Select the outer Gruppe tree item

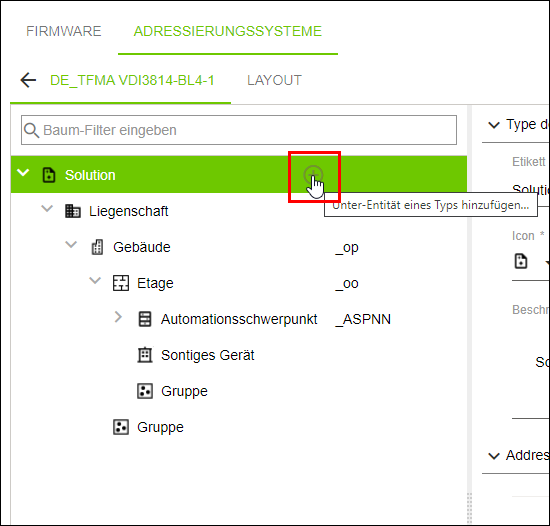tap(160, 427)
